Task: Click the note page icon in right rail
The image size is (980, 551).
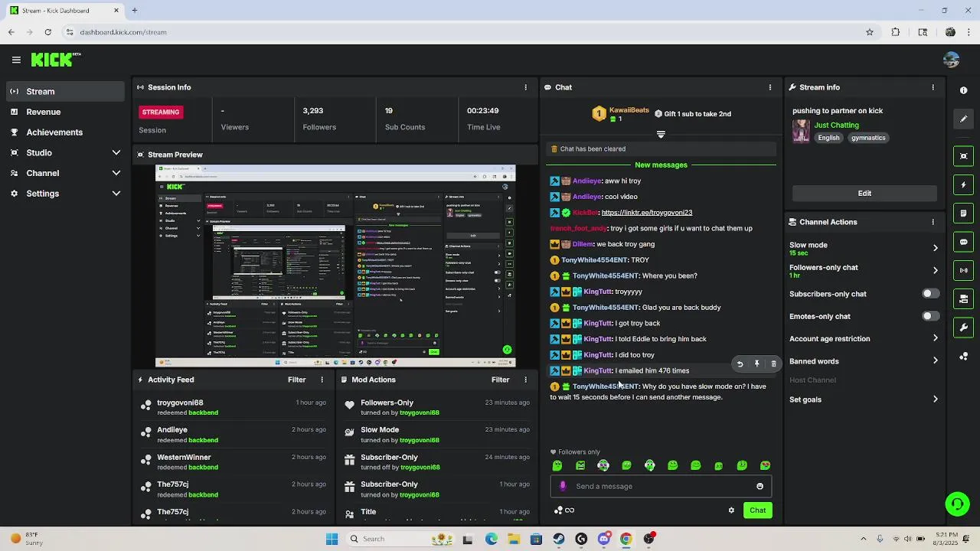Action: (x=964, y=214)
